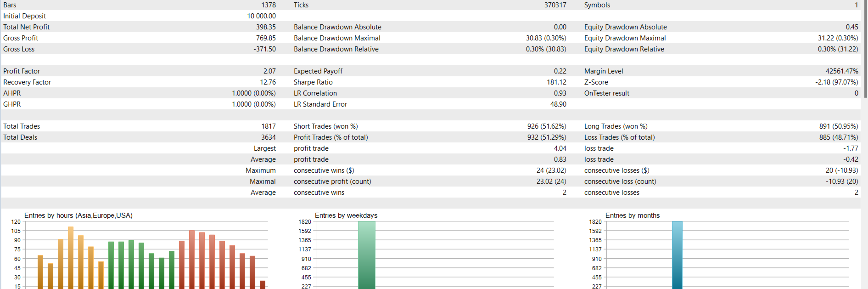Select the Total Net Profit value 398.35

[x=266, y=27]
